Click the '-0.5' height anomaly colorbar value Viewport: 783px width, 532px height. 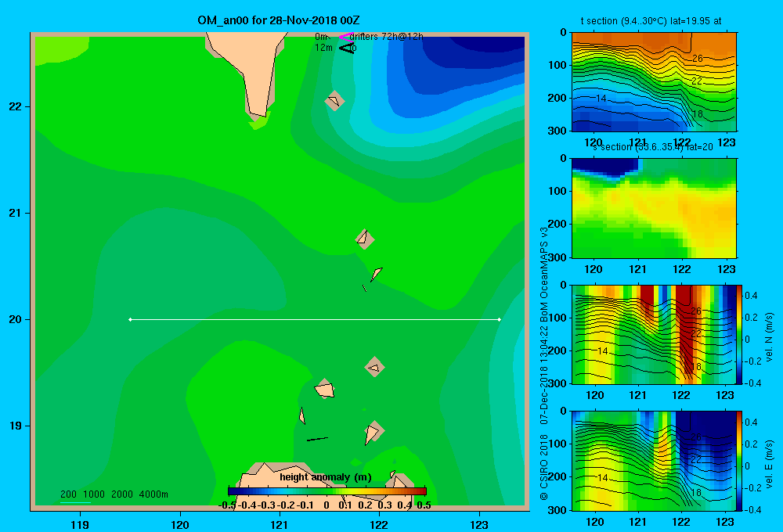pyautogui.click(x=227, y=505)
